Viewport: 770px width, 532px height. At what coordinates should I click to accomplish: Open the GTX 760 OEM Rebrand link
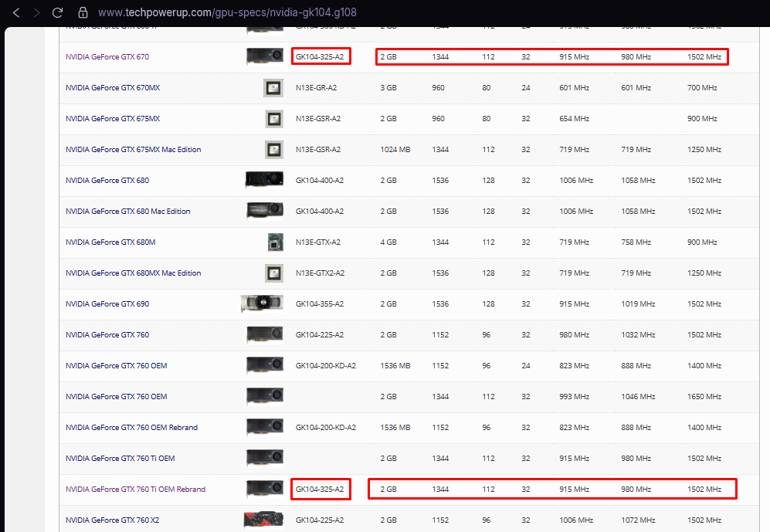[131, 428]
